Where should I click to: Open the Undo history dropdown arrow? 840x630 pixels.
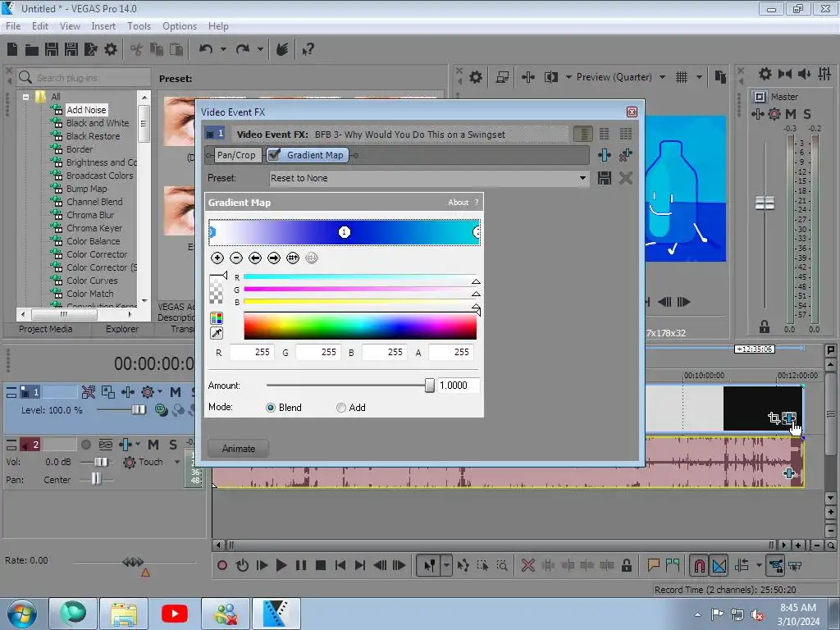point(223,49)
